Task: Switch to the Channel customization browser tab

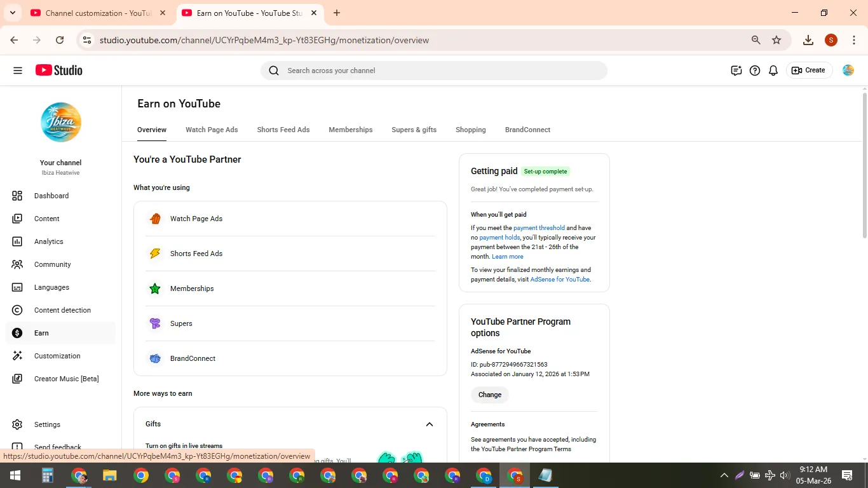Action: coord(98,13)
